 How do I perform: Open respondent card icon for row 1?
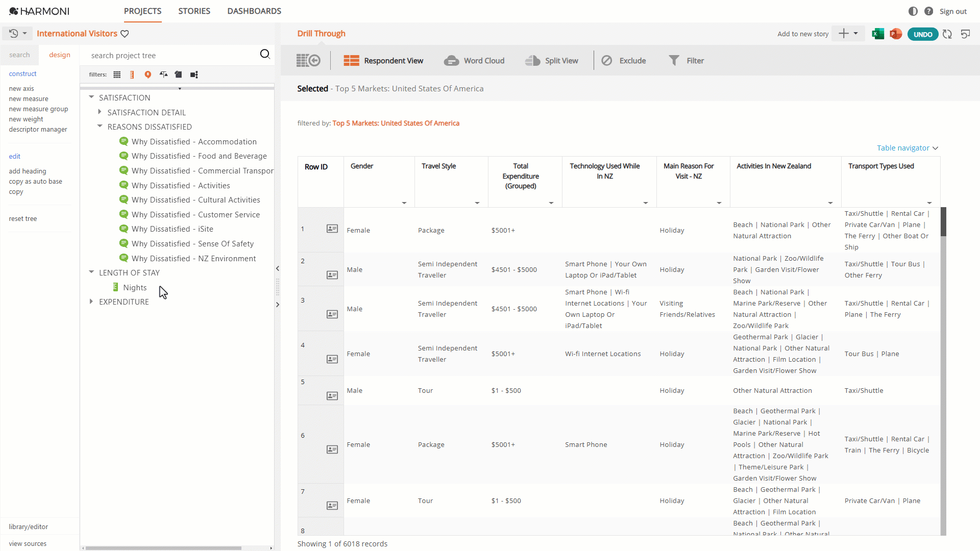[x=332, y=229]
